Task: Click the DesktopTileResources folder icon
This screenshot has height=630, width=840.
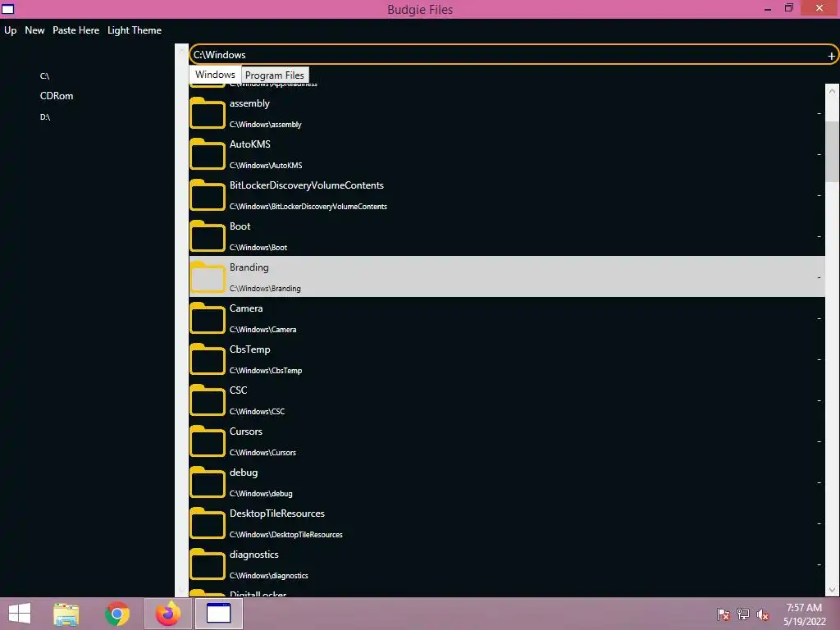Action: pos(208,523)
